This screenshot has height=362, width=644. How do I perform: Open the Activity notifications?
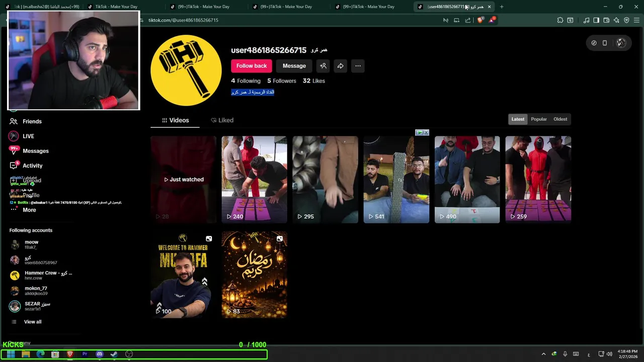click(26, 165)
